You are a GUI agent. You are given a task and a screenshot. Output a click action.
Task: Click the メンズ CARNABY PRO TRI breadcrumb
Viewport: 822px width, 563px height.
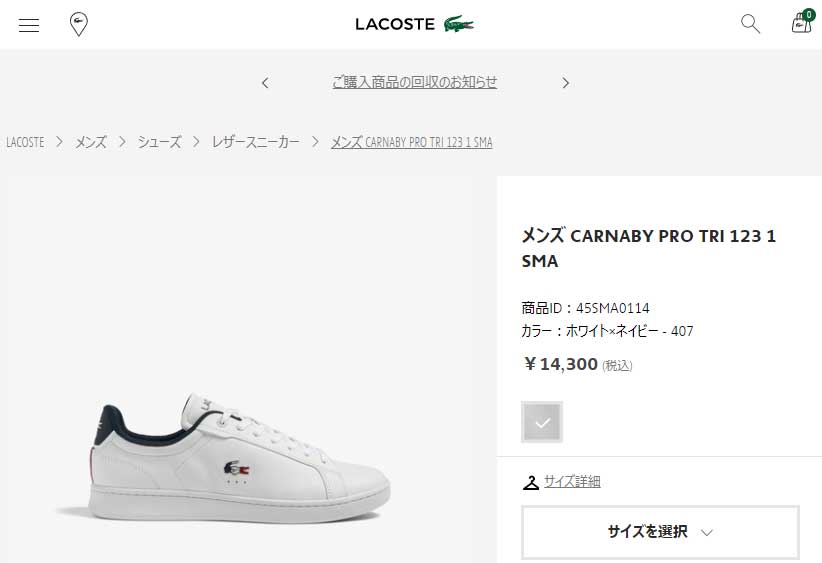tap(411, 142)
